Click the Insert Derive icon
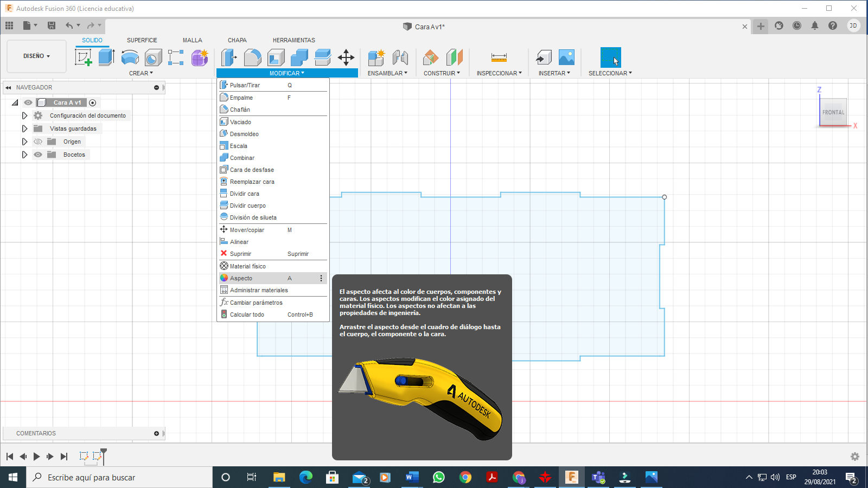 point(544,57)
